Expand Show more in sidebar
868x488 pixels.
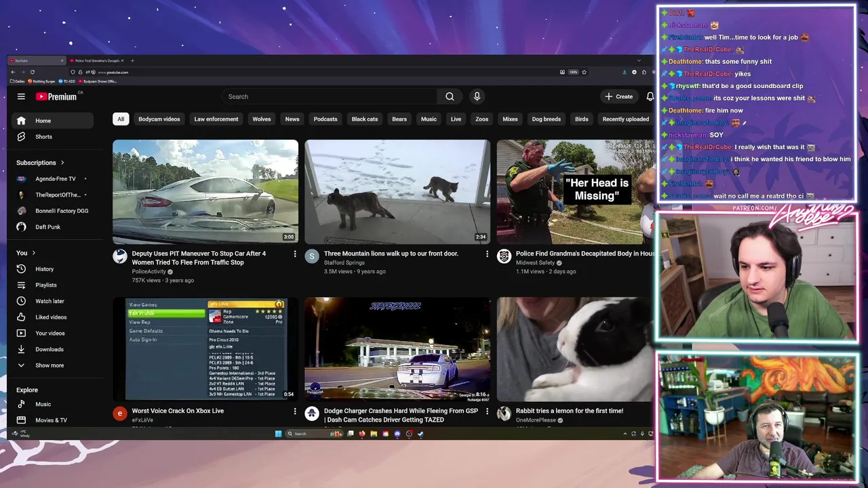(52, 365)
